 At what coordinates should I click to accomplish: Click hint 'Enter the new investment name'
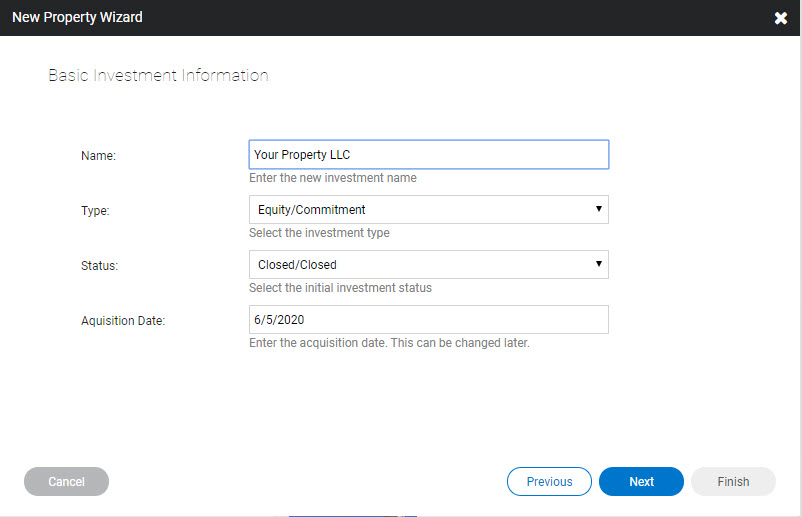[x=333, y=178]
